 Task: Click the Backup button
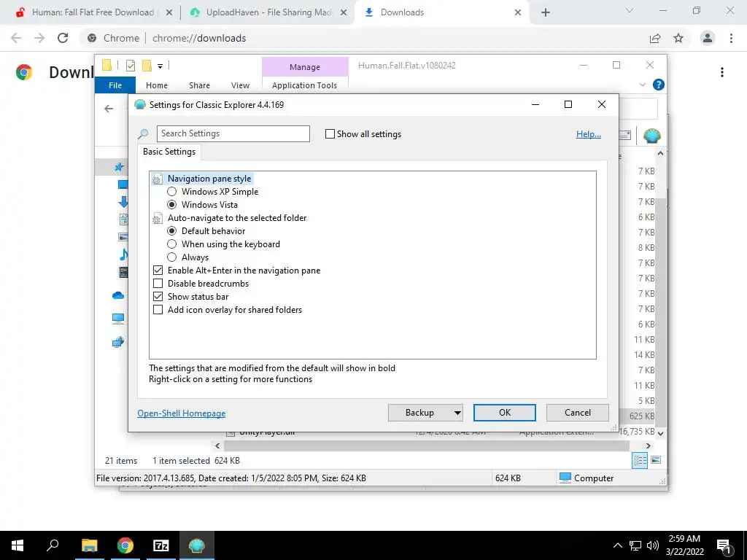[419, 413]
